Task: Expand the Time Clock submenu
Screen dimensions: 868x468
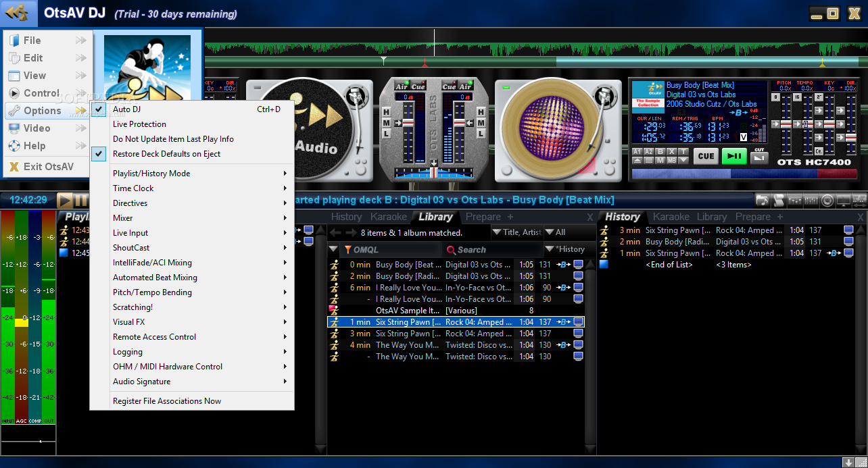Action: pyautogui.click(x=192, y=188)
